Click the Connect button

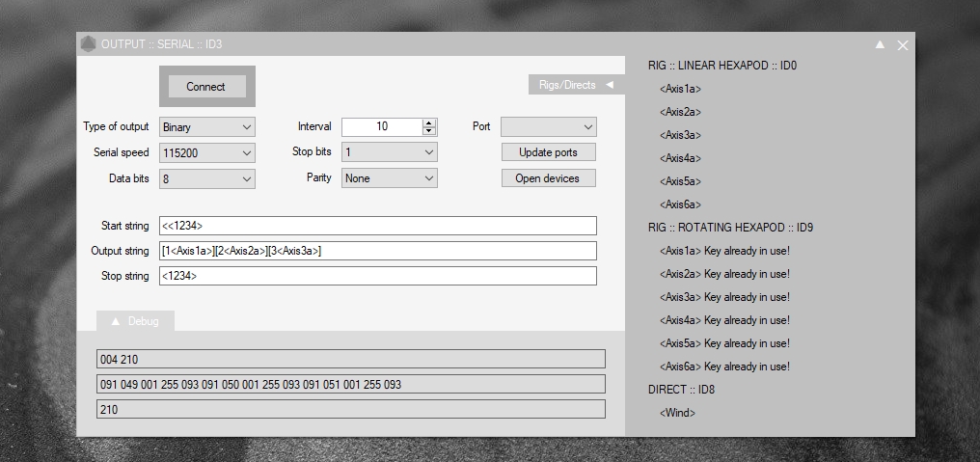point(206,86)
